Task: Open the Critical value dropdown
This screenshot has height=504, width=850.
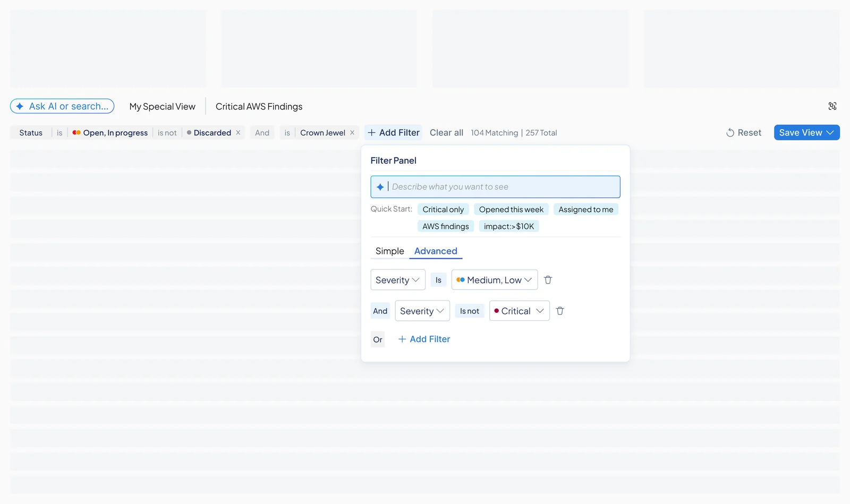Action: (x=520, y=311)
